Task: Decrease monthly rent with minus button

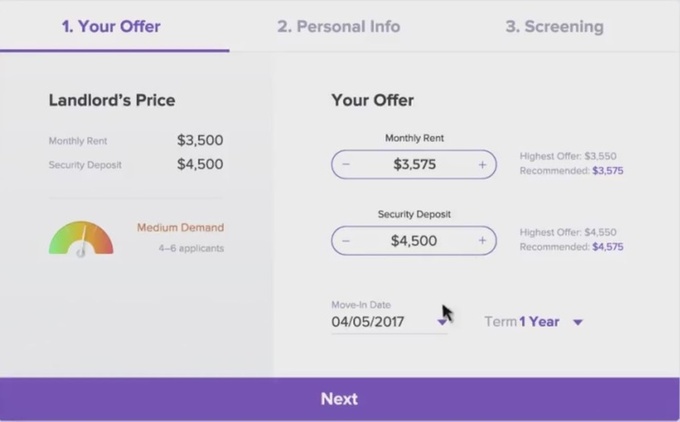Action: [x=346, y=164]
